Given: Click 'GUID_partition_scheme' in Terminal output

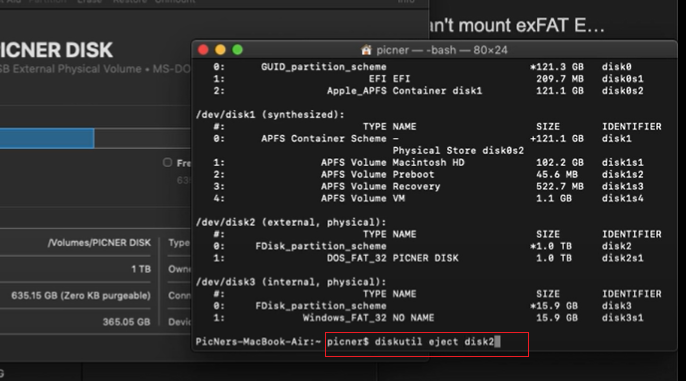Looking at the screenshot, I should 324,67.
